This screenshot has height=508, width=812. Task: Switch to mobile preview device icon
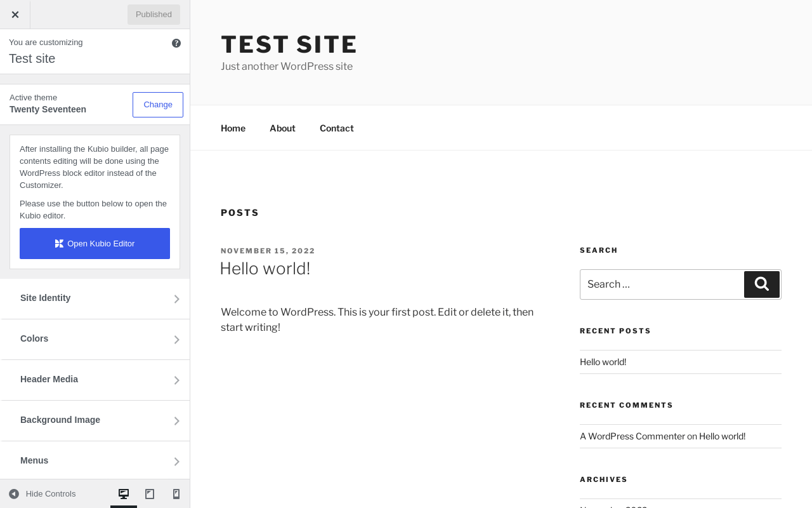click(176, 494)
